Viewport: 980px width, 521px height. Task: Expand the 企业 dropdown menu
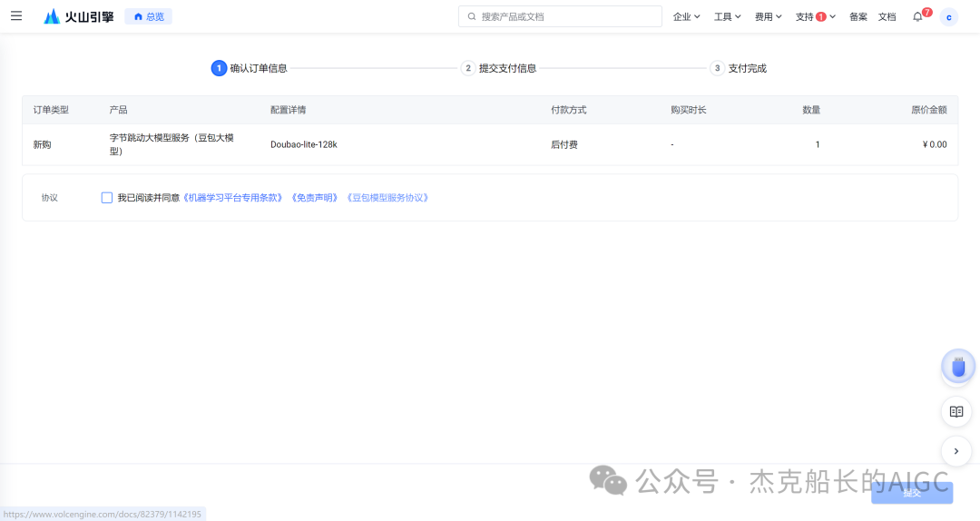pos(686,17)
